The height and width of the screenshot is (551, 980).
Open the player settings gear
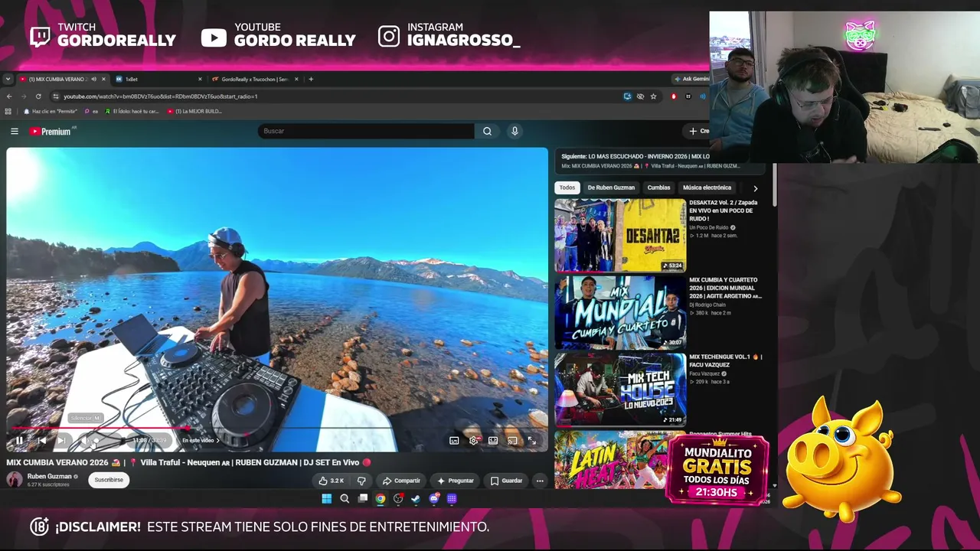click(474, 440)
